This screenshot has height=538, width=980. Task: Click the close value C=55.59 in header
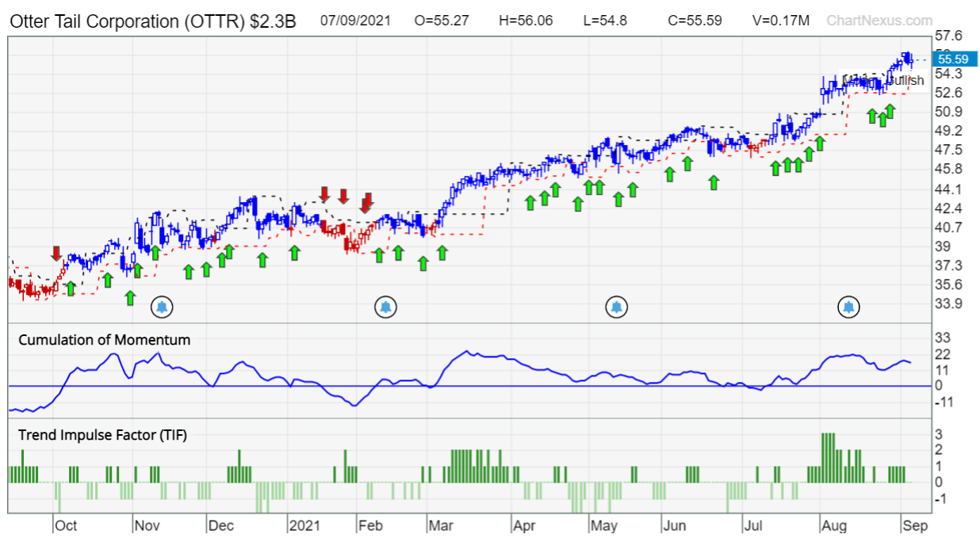coord(695,21)
